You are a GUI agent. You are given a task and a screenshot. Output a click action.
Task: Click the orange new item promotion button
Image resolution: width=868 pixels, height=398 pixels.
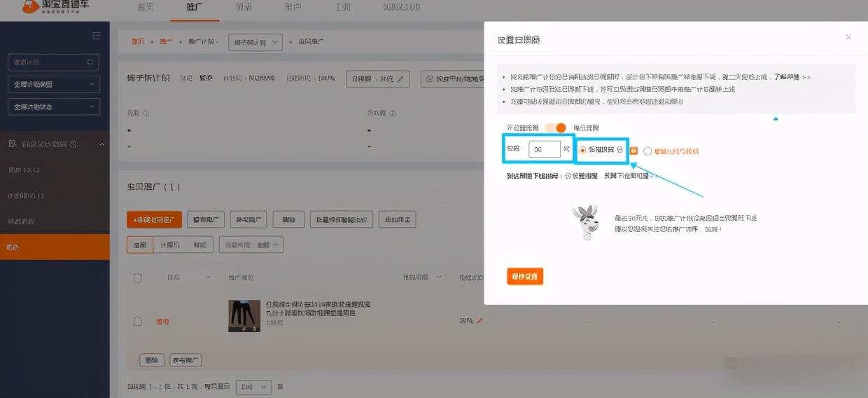155,219
